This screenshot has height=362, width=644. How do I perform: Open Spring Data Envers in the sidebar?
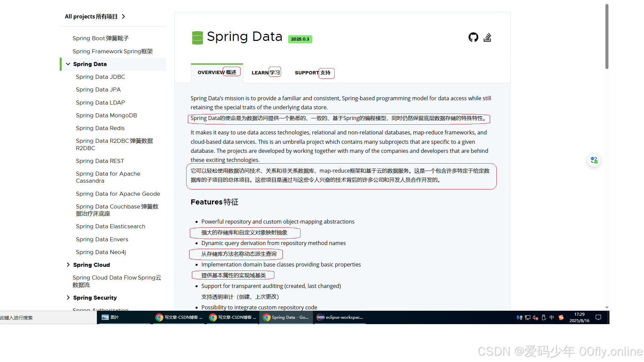coord(102,239)
